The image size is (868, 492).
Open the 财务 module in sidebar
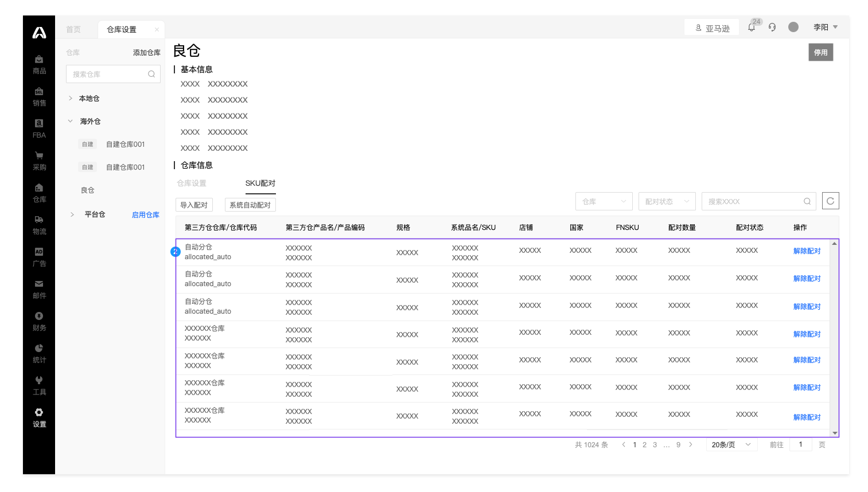pyautogui.click(x=39, y=322)
